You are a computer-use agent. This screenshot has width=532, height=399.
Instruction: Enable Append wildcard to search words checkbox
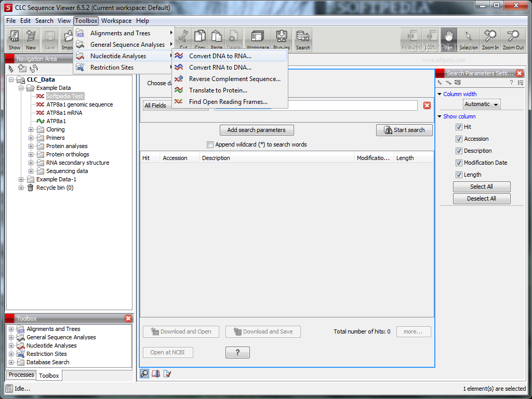tap(210, 144)
